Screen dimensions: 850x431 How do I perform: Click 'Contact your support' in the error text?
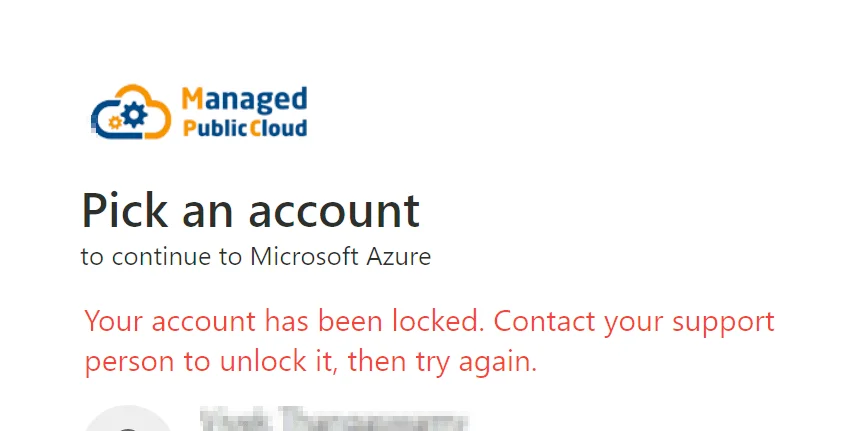(x=634, y=321)
